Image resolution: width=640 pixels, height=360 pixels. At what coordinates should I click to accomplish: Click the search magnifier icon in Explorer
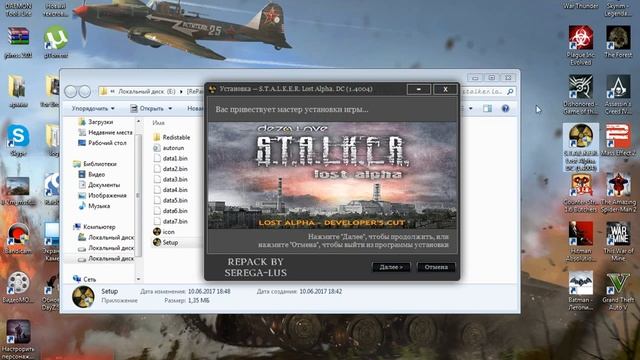(510, 91)
